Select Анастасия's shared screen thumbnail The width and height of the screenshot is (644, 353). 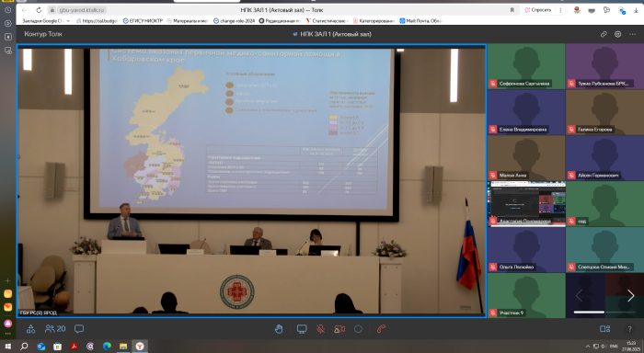click(x=526, y=203)
